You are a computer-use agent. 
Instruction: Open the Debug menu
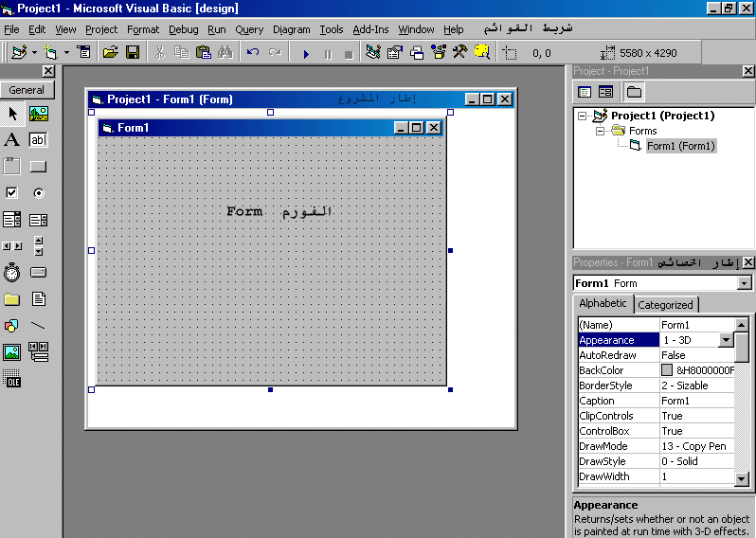click(184, 29)
